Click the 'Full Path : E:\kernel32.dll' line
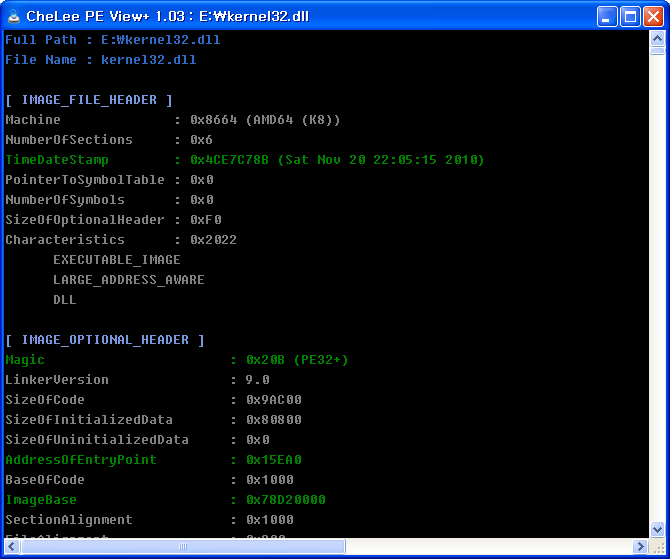This screenshot has height=559, width=670. pyautogui.click(x=113, y=40)
